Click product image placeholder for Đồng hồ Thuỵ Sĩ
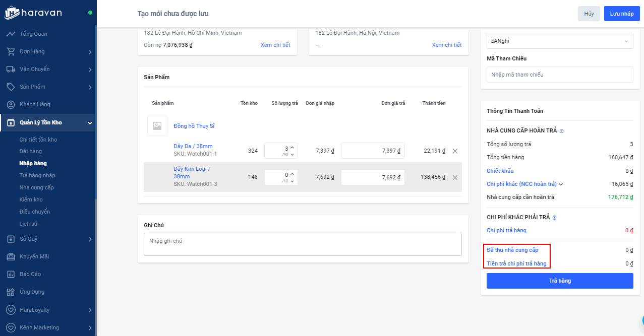Screen dimensions: 644x336 point(157,126)
